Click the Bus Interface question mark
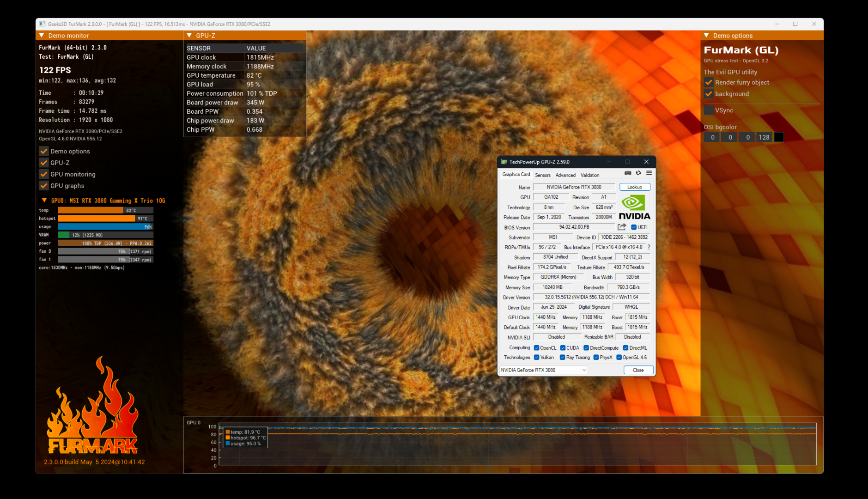 (x=649, y=247)
